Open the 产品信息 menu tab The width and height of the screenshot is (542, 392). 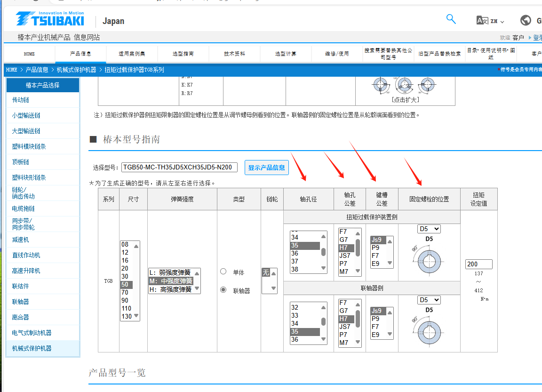tap(80, 54)
